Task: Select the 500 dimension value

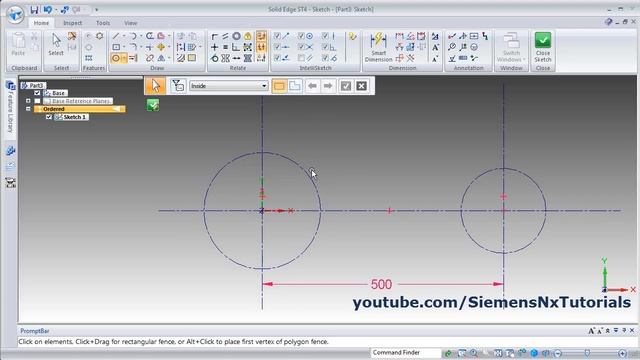Action: (x=381, y=284)
